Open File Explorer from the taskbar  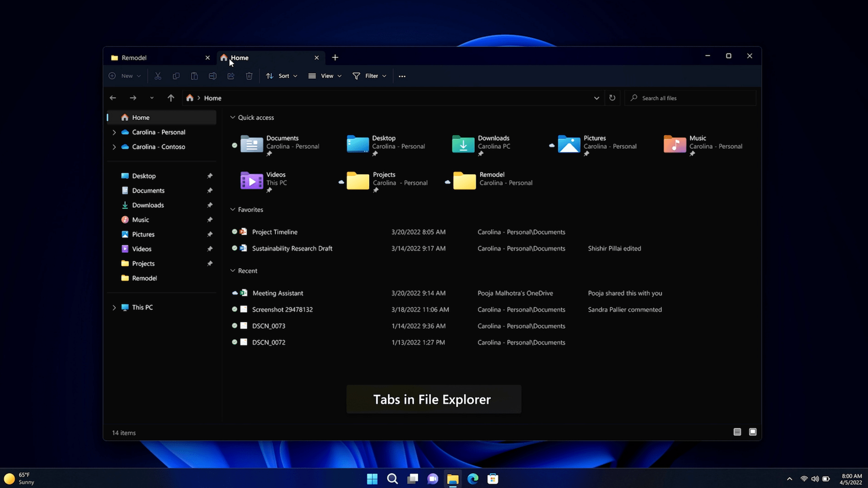point(453,479)
